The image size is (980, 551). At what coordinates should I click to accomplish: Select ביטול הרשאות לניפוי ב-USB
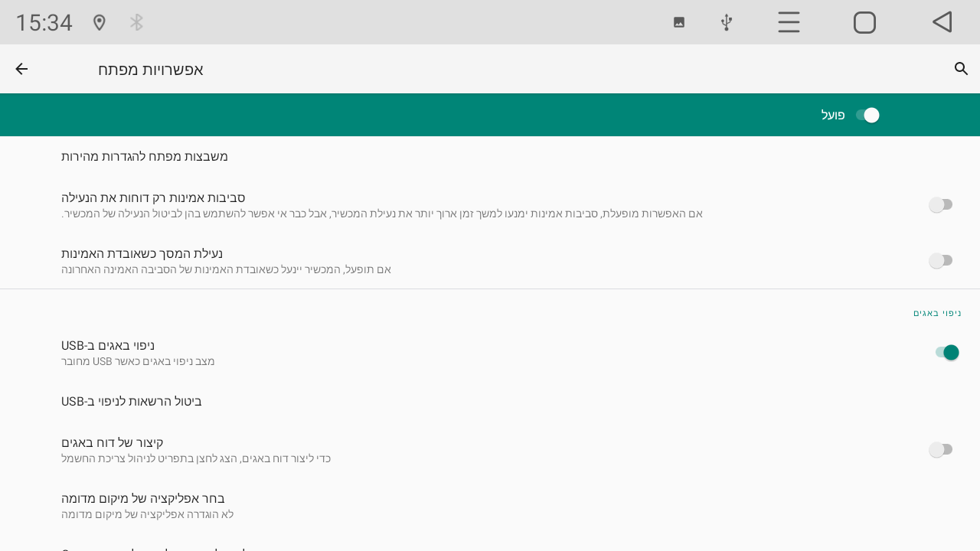coord(132,401)
